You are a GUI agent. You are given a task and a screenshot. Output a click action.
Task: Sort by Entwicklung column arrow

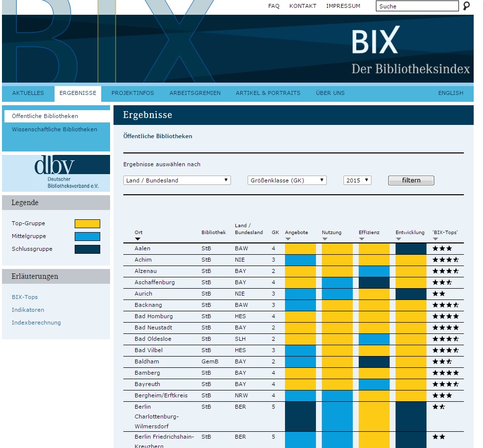pyautogui.click(x=399, y=239)
